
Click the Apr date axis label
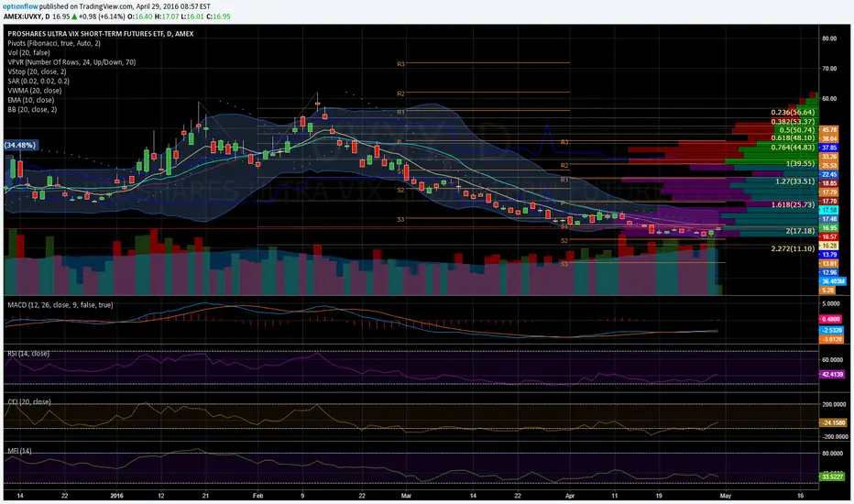click(570, 496)
